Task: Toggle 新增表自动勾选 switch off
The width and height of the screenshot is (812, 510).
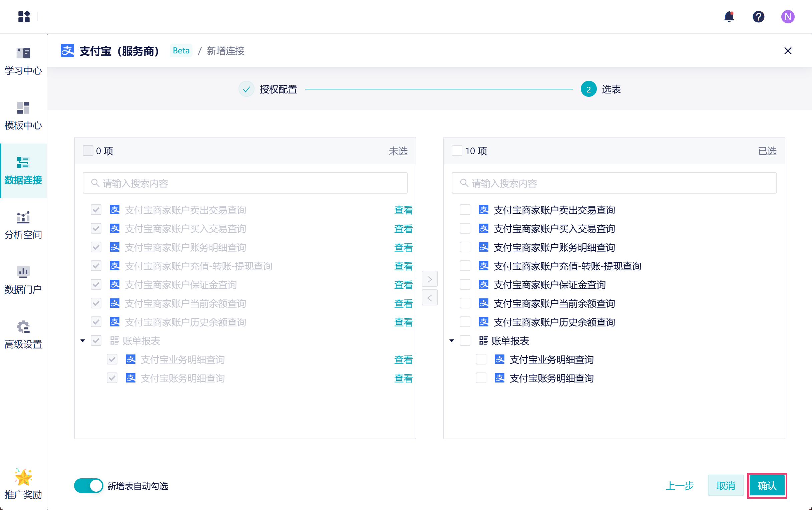Action: pos(89,486)
